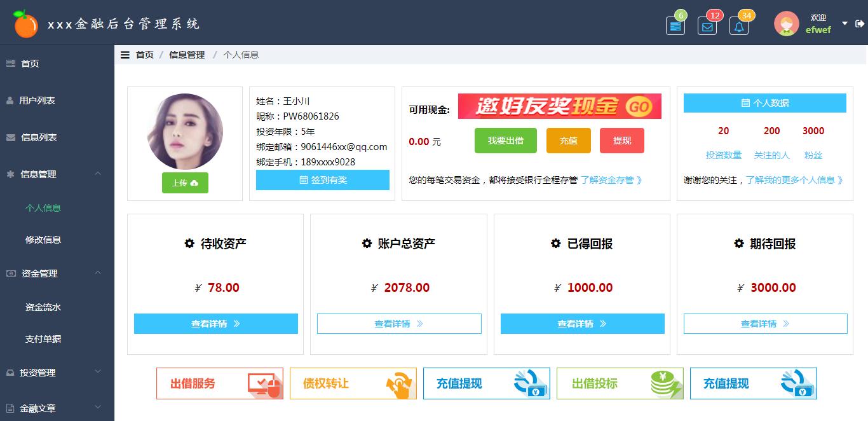Click the orange logo icon
The height and width of the screenshot is (421, 868).
pos(26,24)
